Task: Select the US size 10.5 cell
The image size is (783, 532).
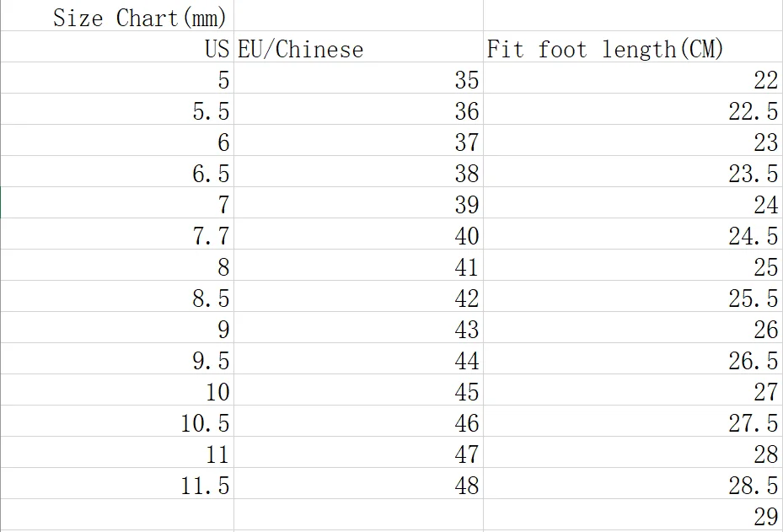Action: (x=117, y=421)
